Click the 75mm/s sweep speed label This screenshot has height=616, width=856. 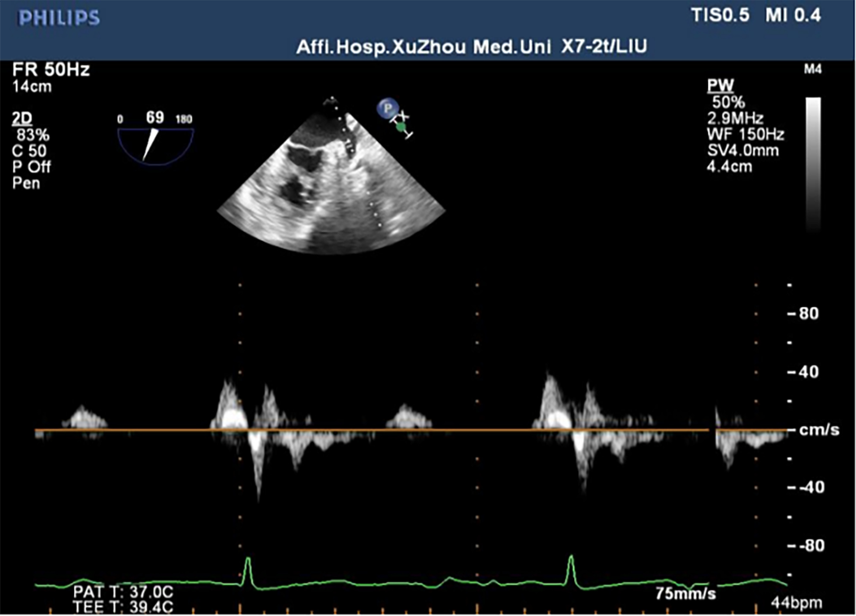click(686, 594)
